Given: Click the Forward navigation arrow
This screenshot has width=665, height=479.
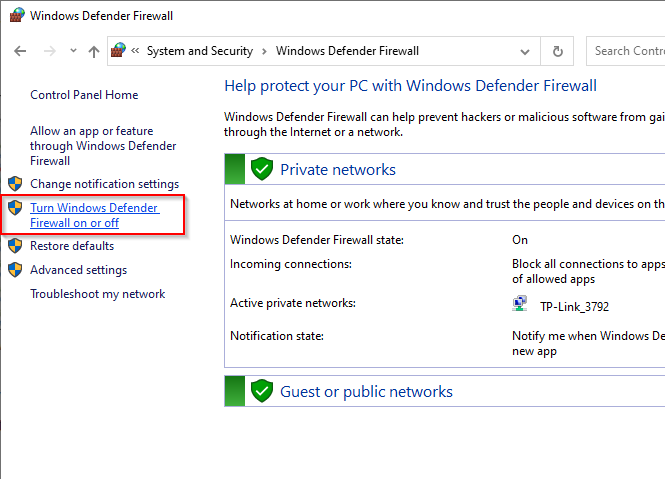Looking at the screenshot, I should 48,51.
